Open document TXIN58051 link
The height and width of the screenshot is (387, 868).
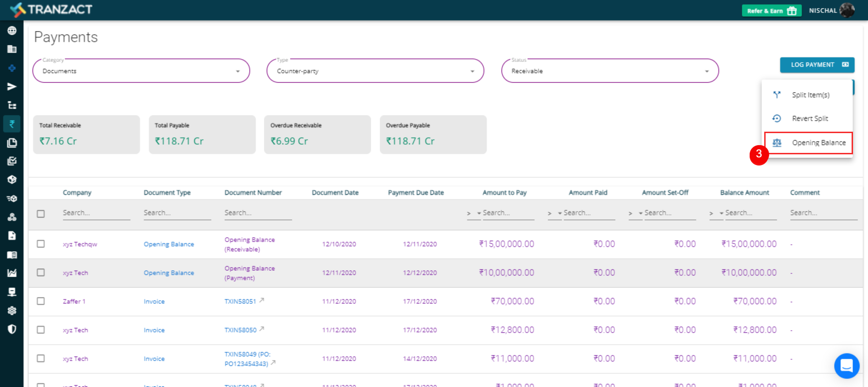click(x=240, y=301)
